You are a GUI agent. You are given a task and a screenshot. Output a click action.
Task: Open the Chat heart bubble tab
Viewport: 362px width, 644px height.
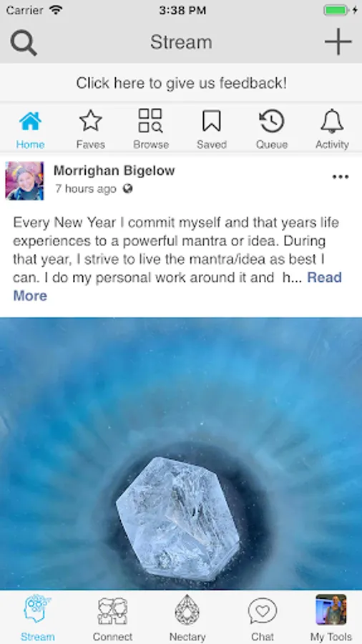[263, 618]
